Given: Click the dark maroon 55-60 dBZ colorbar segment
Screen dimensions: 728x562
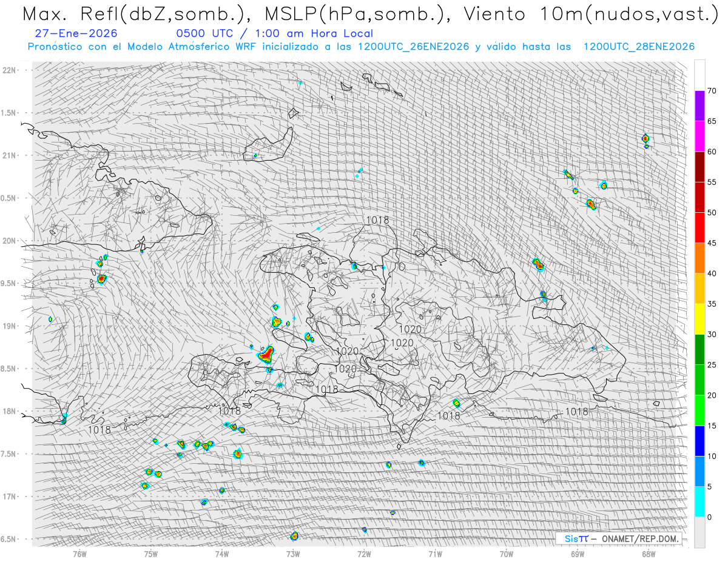Looking at the screenshot, I should click(x=699, y=167).
